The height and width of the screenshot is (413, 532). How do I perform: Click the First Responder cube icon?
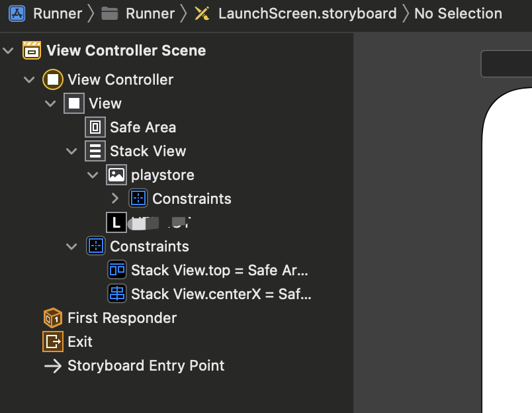52,318
